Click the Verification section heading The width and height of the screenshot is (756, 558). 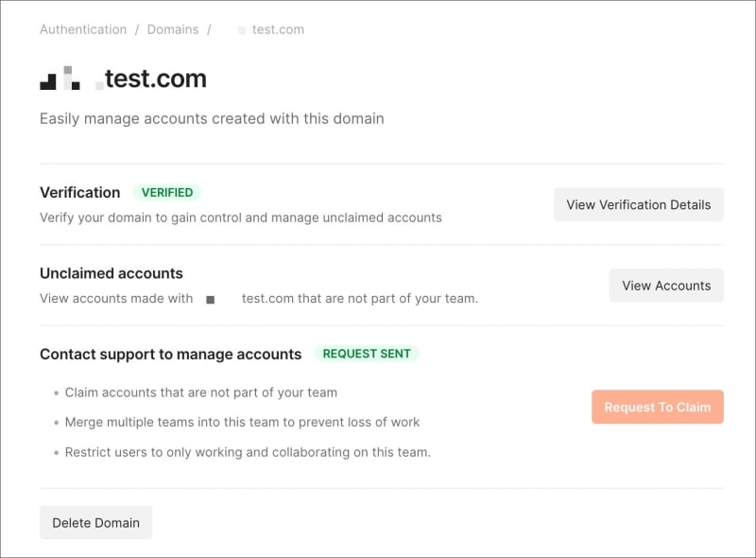(x=80, y=192)
